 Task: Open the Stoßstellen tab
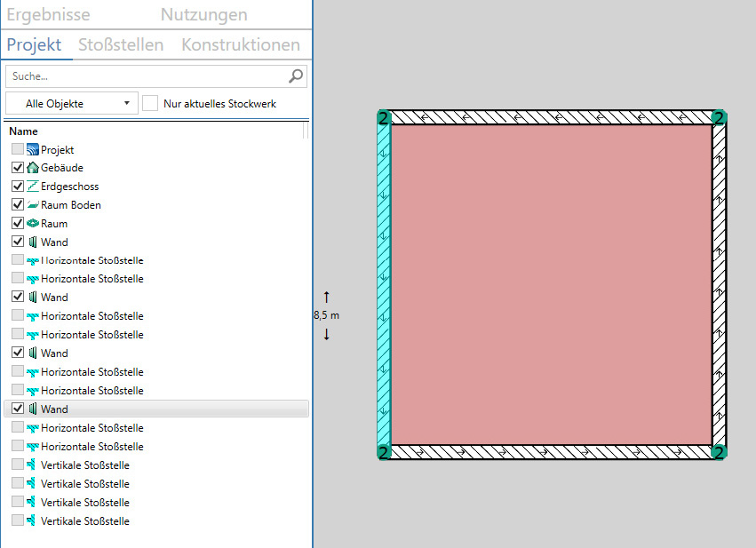[x=121, y=44]
